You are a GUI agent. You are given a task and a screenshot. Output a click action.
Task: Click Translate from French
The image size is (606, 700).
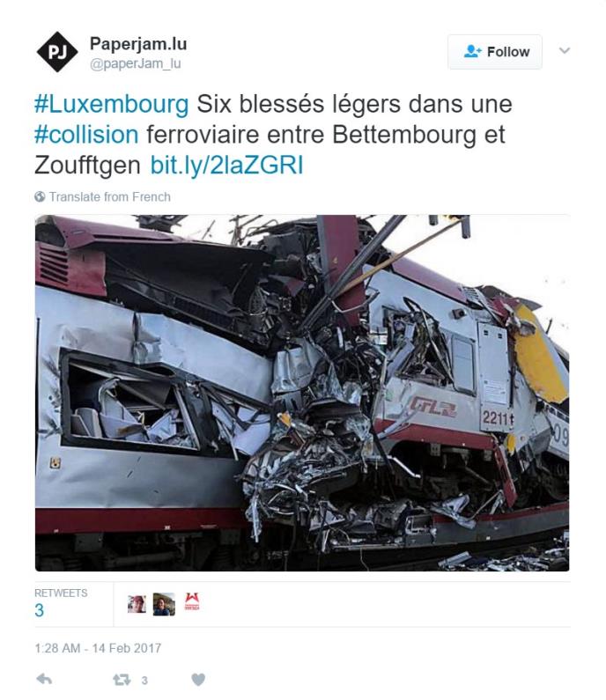point(110,197)
